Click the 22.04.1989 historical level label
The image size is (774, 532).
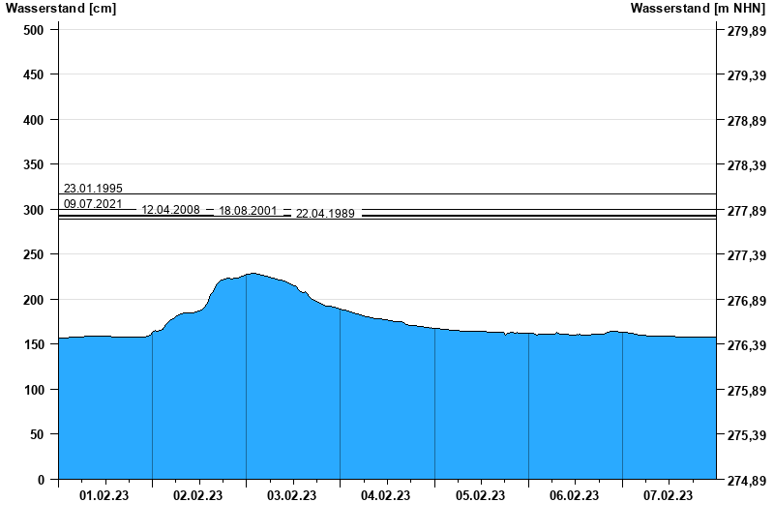(325, 214)
